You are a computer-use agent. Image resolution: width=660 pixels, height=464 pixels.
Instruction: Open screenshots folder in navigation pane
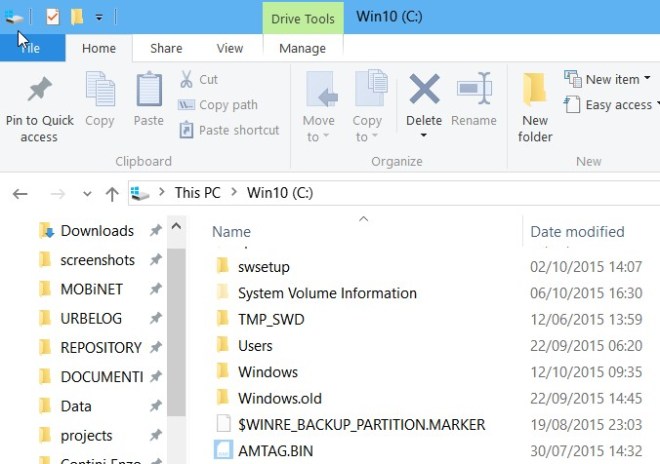[98, 260]
